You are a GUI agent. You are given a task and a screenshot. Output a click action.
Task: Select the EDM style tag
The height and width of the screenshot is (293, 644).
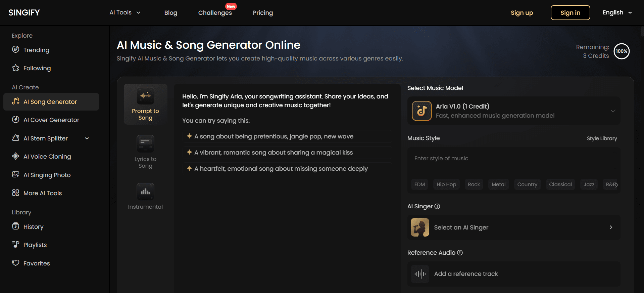coord(419,184)
